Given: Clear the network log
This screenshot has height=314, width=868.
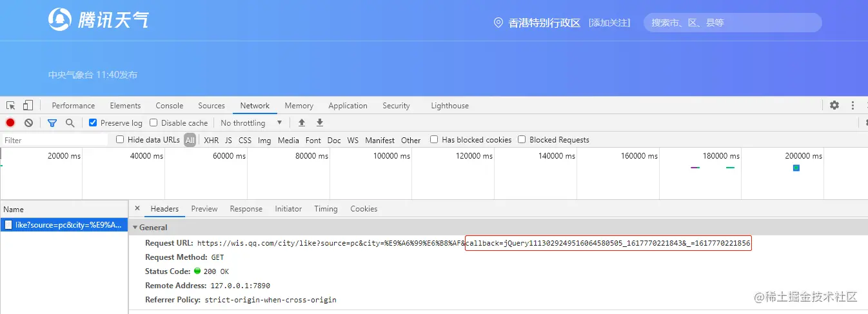Looking at the screenshot, I should 28,123.
